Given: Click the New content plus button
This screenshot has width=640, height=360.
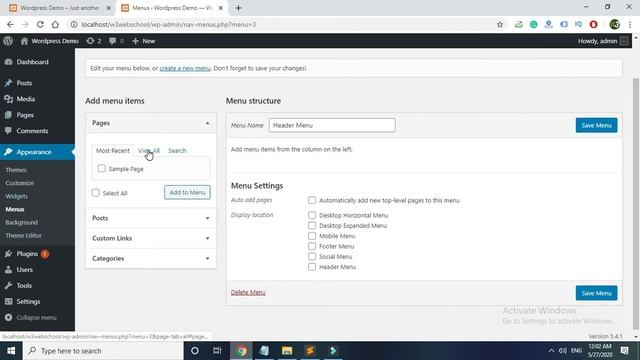Looking at the screenshot, I should pyautogui.click(x=144, y=41).
